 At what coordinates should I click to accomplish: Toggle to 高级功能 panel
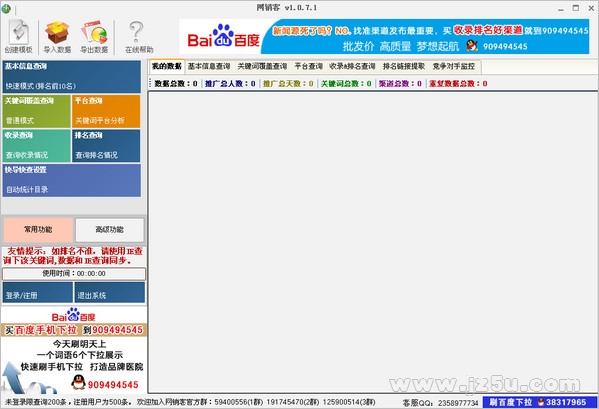(110, 230)
